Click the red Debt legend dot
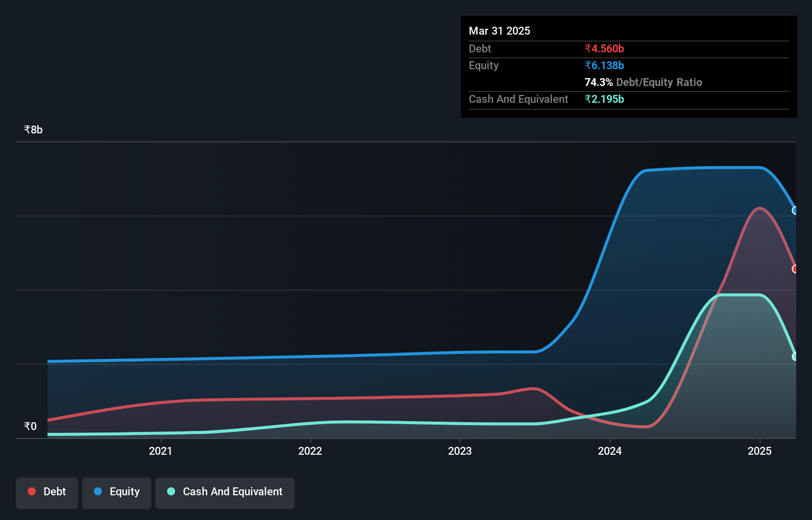 click(32, 491)
